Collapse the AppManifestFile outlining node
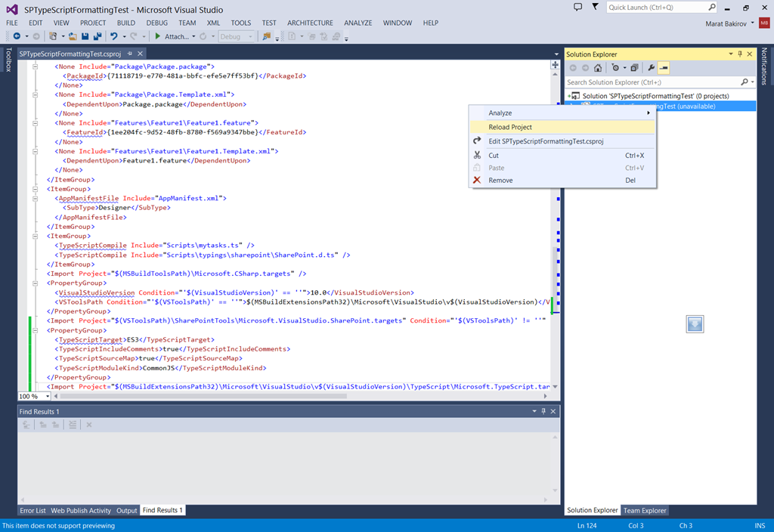This screenshot has height=532, width=774. tap(35, 199)
